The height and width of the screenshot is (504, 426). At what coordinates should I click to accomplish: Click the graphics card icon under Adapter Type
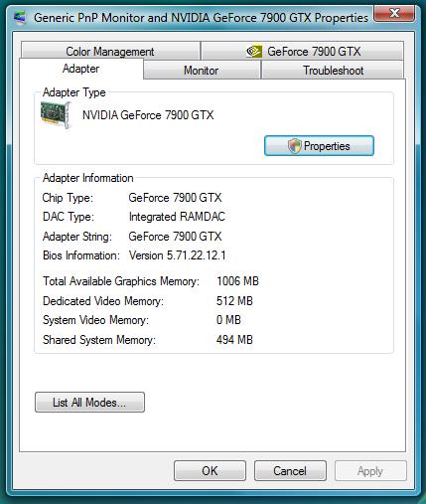pyautogui.click(x=56, y=114)
